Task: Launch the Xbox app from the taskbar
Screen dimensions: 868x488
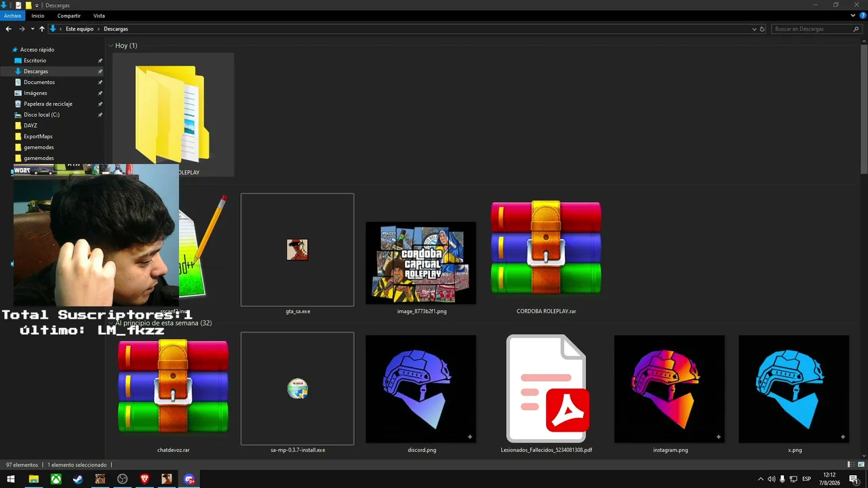Action: point(56,479)
